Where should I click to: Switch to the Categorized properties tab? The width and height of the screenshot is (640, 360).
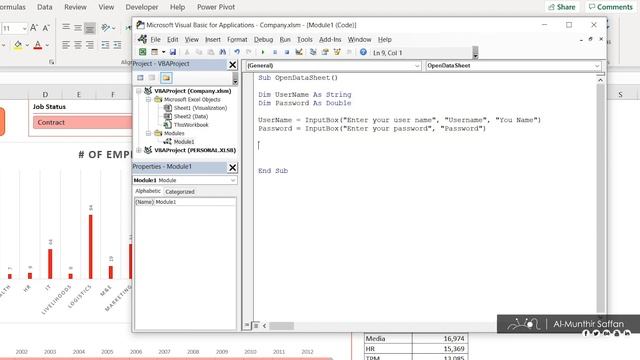(180, 191)
